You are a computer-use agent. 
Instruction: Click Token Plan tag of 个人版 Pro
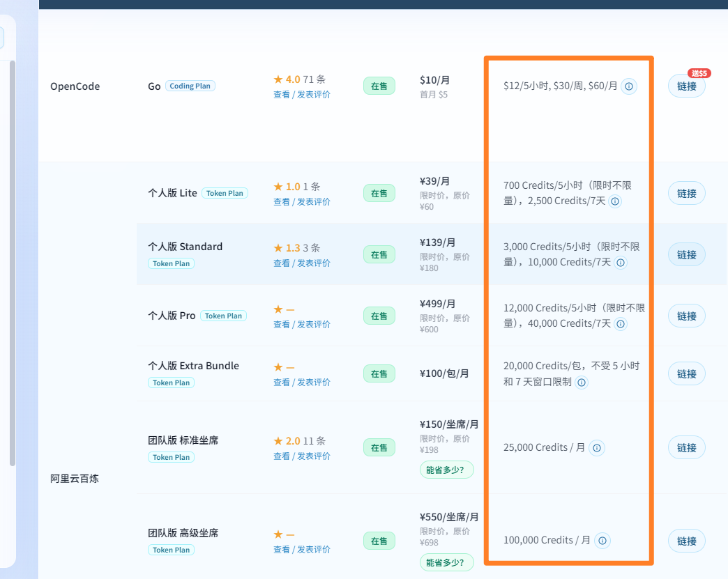point(223,316)
